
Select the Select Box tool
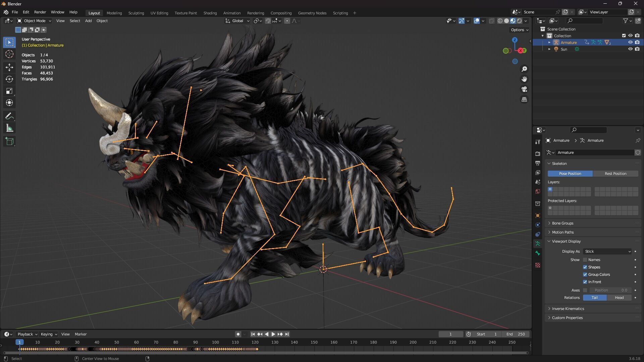pyautogui.click(x=9, y=42)
